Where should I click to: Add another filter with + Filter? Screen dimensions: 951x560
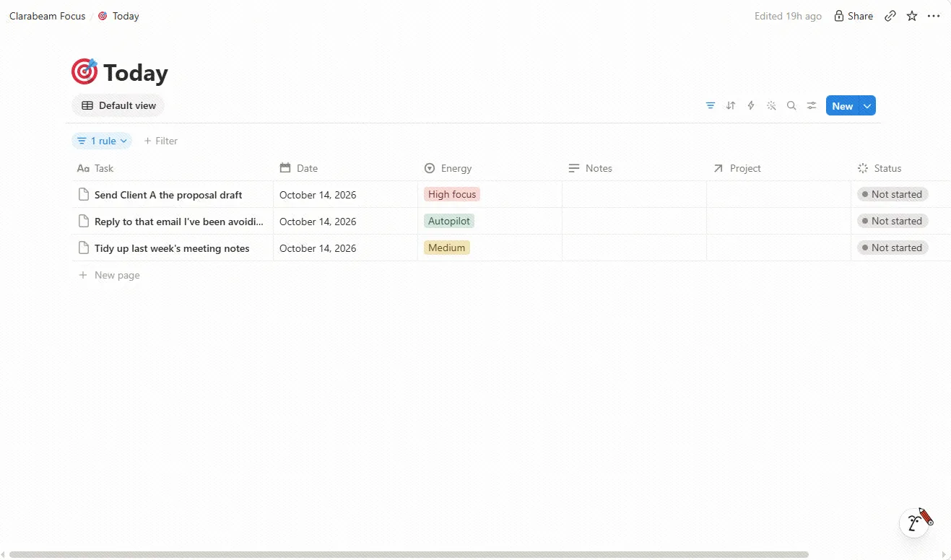(x=160, y=141)
